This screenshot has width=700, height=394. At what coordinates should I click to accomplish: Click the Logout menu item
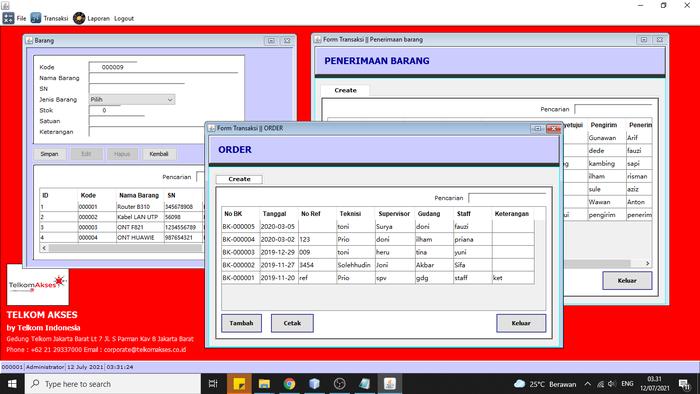(124, 18)
